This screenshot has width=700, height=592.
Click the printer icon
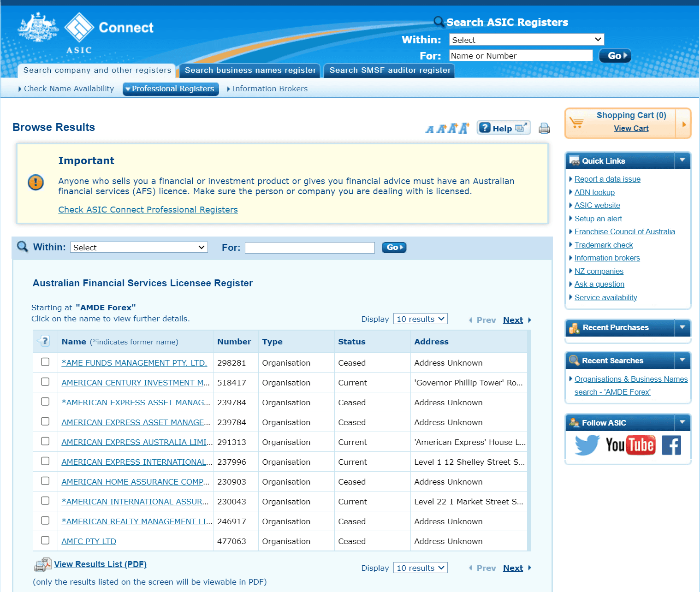pyautogui.click(x=544, y=128)
